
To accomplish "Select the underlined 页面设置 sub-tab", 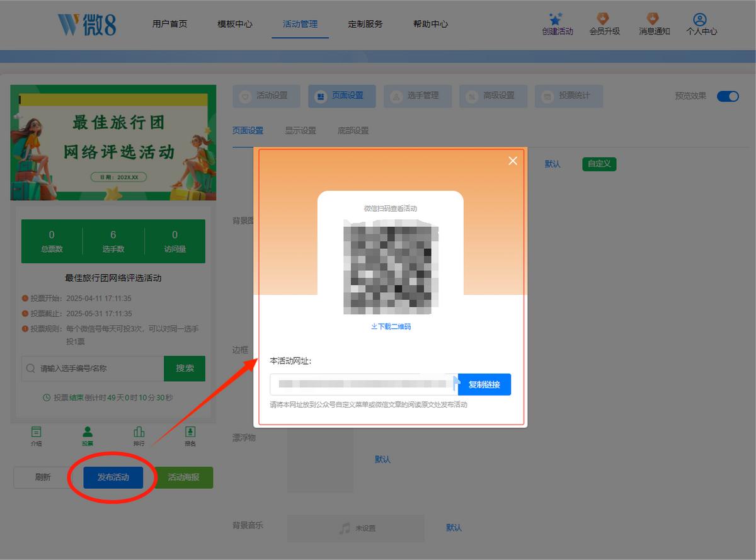I will click(x=248, y=130).
